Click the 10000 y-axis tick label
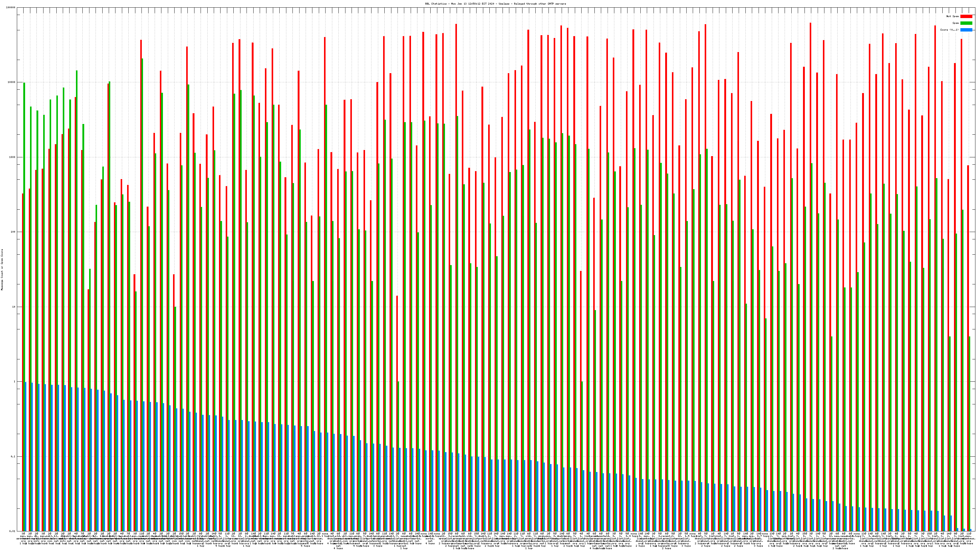This screenshot has height=551, width=980. 12,83
